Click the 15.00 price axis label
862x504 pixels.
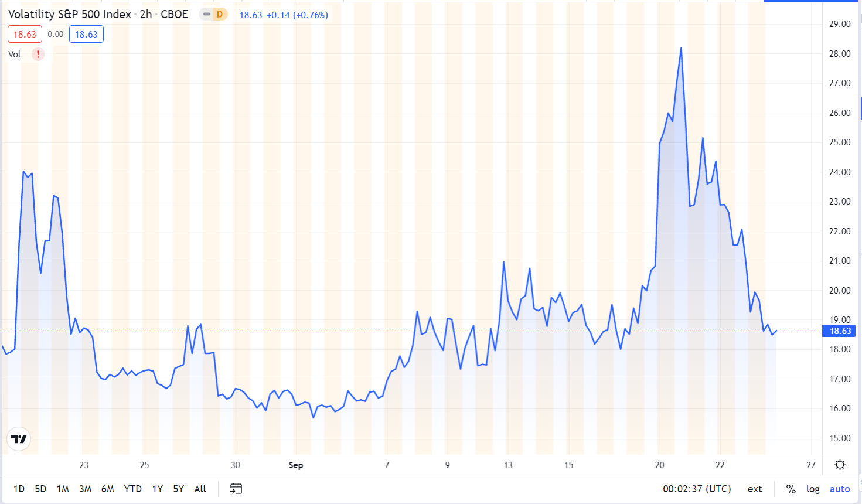(840, 438)
